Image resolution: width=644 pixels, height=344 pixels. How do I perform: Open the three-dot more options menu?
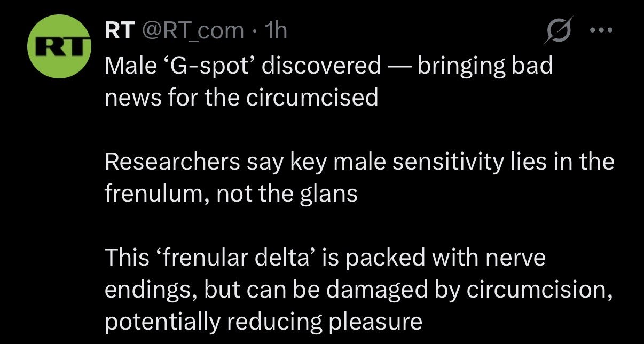point(602,30)
